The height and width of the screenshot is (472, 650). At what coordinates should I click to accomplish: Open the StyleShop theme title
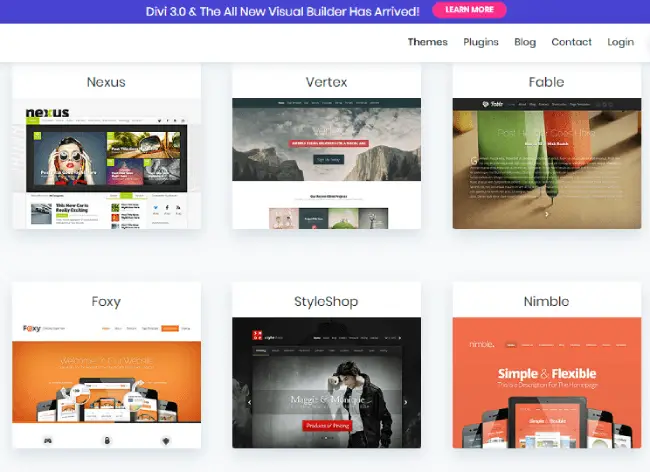pos(326,301)
